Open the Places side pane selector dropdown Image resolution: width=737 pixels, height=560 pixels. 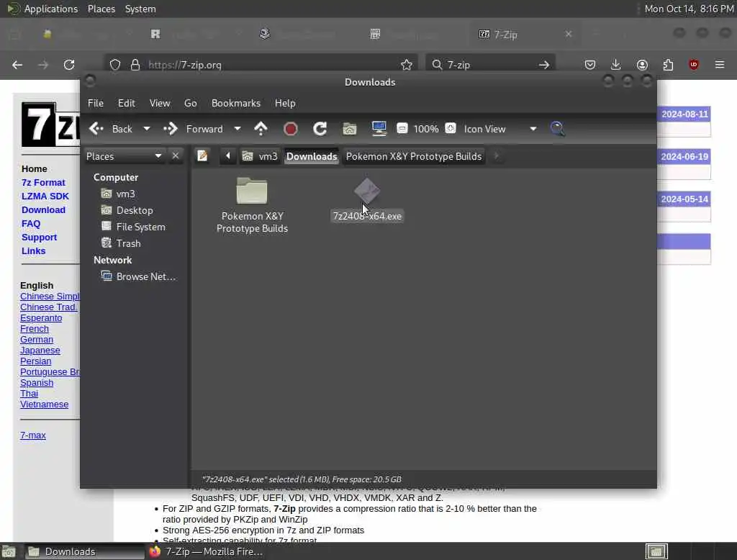(124, 156)
